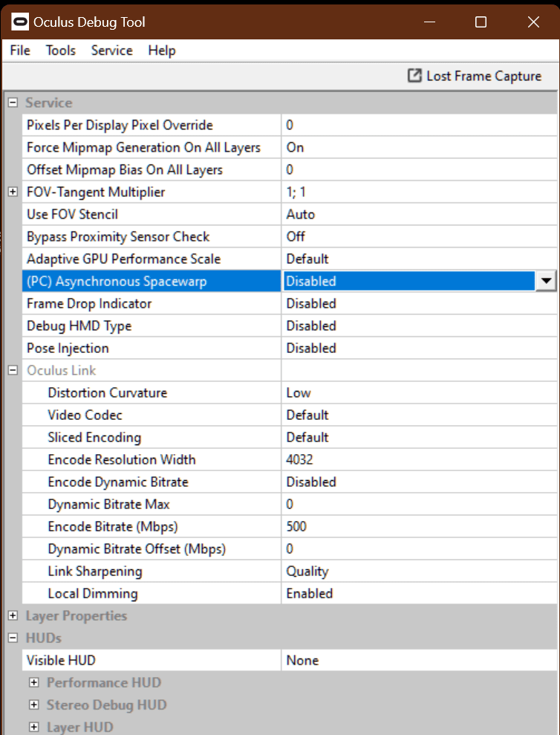Image resolution: width=560 pixels, height=735 pixels.
Task: Edit Encode Bitrate (Mbps) 500 value
Action: tap(419, 526)
